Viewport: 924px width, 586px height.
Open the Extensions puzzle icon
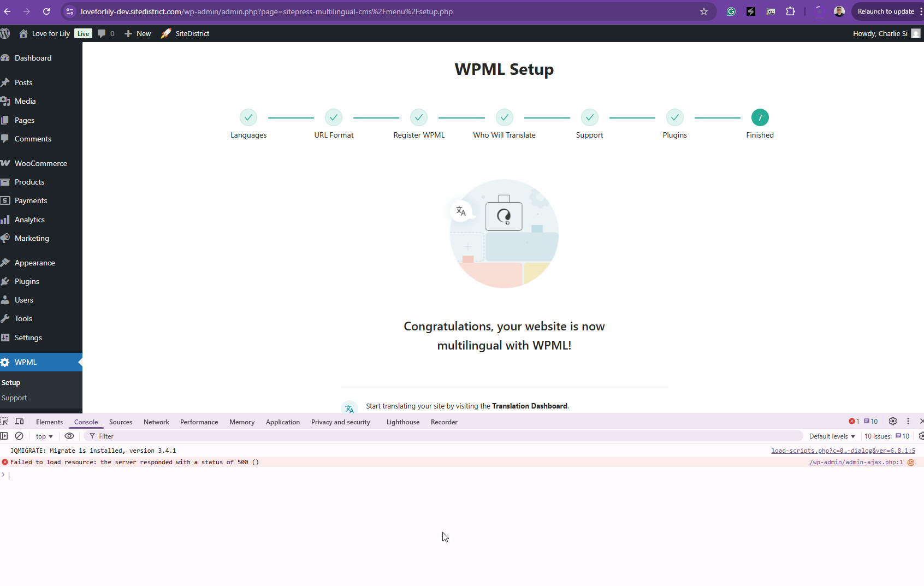790,11
